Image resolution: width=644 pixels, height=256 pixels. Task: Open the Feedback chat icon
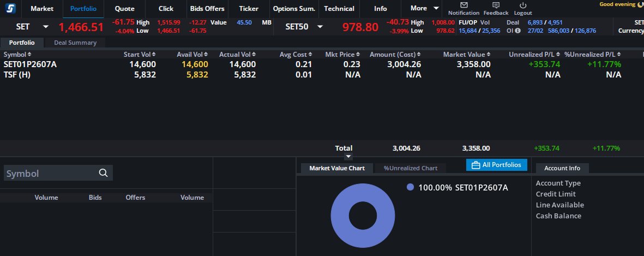[496, 5]
